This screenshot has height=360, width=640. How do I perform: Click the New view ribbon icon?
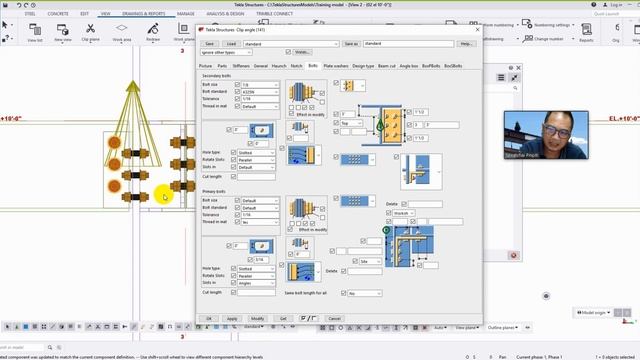(x=62, y=33)
